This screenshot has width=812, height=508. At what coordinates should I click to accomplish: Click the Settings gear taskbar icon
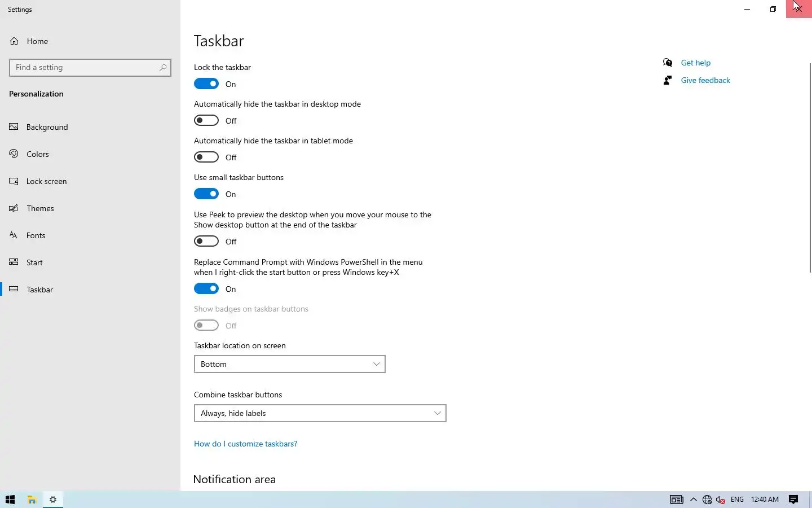(x=53, y=500)
